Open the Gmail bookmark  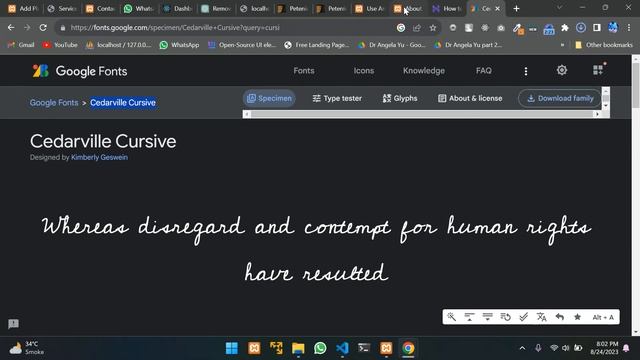[x=21, y=45]
